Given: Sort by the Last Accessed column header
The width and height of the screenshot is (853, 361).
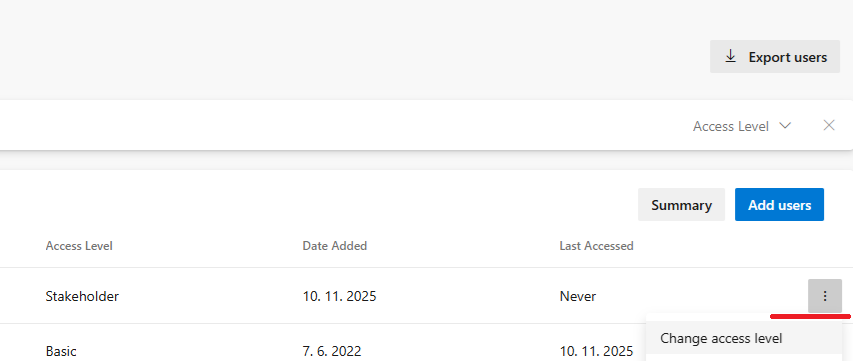Looking at the screenshot, I should pos(596,246).
